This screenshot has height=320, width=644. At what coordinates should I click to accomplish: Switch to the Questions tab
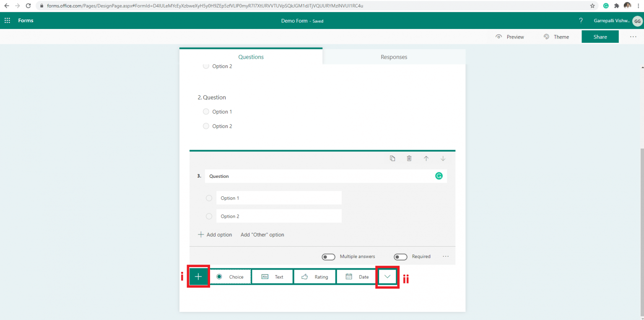click(251, 57)
